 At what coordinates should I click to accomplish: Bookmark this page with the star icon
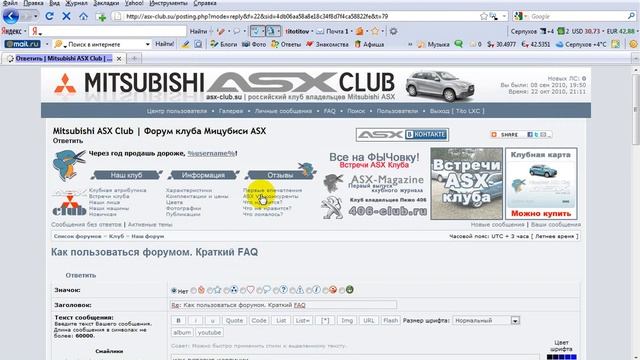tap(484, 16)
